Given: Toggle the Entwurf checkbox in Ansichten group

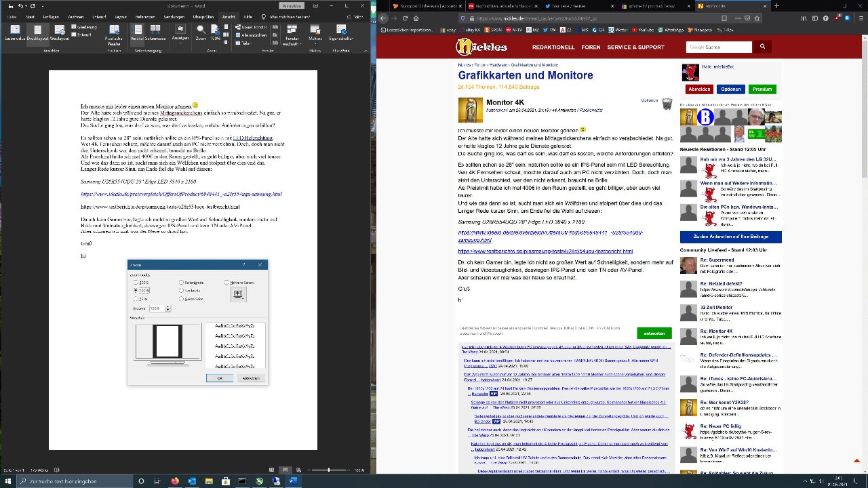Looking at the screenshot, I should click(x=82, y=34).
